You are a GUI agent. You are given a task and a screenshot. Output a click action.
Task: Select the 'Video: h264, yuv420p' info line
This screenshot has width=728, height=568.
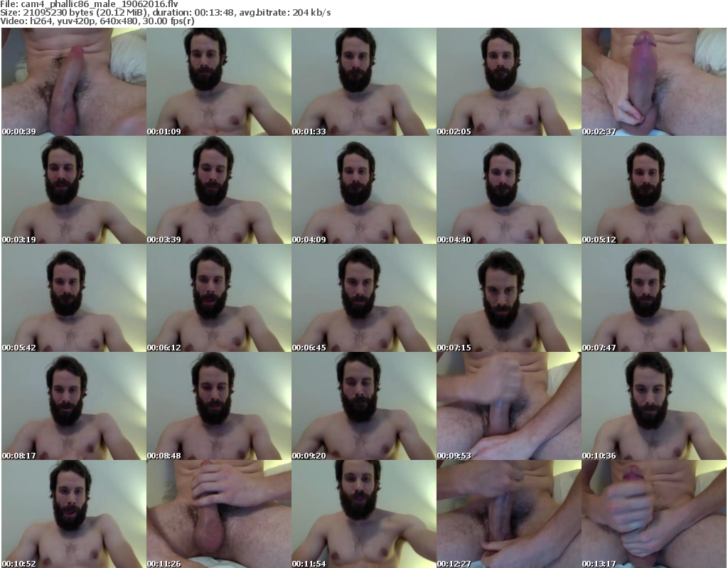[x=97, y=21]
